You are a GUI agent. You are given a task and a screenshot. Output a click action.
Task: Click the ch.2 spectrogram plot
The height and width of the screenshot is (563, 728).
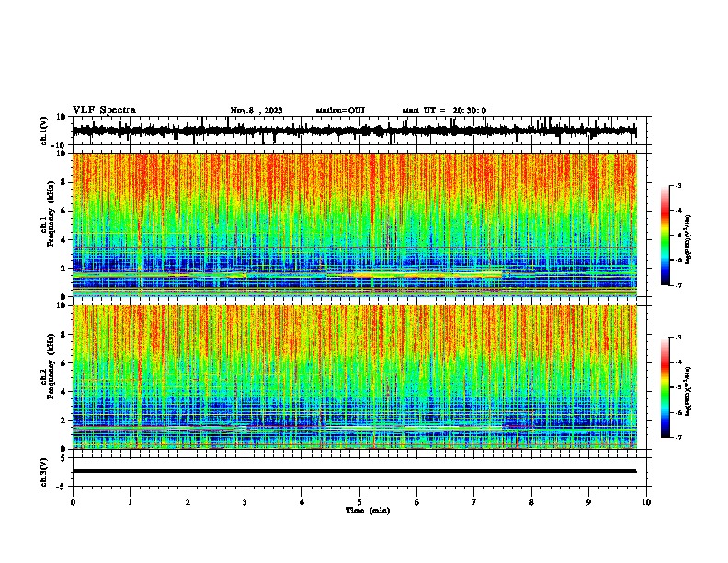point(355,377)
